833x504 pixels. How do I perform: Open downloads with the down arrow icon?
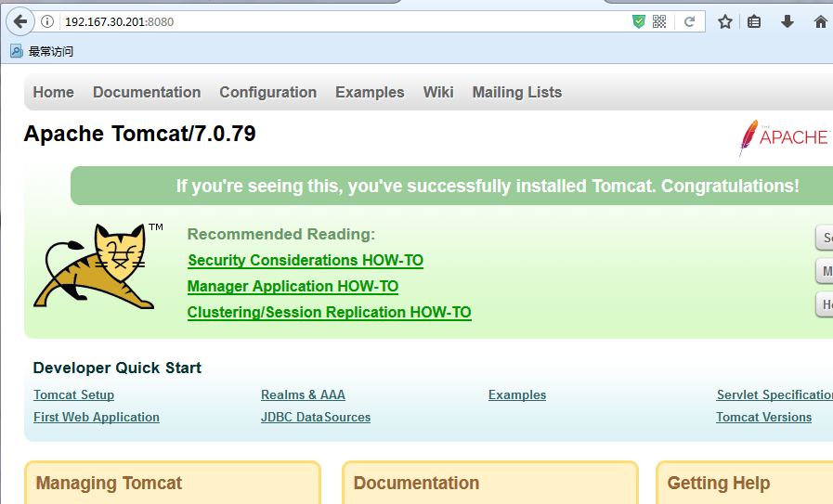pos(787,21)
